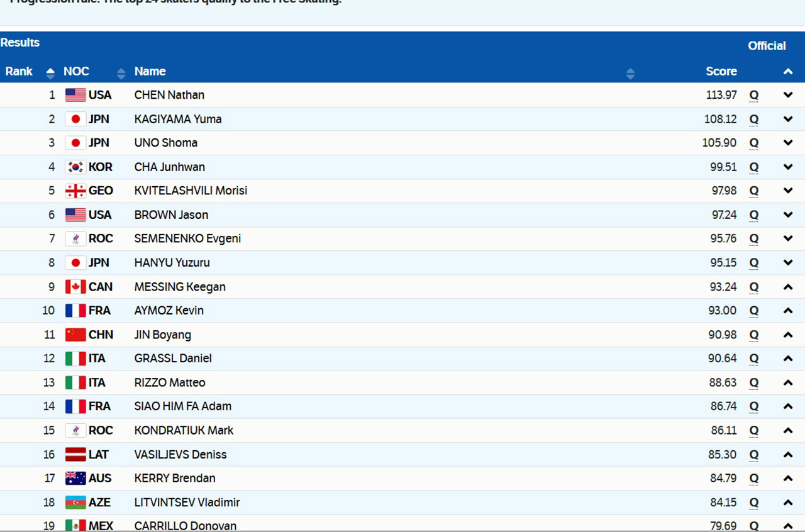The width and height of the screenshot is (805, 532).
Task: Sort results by Name column
Action: pyautogui.click(x=630, y=73)
